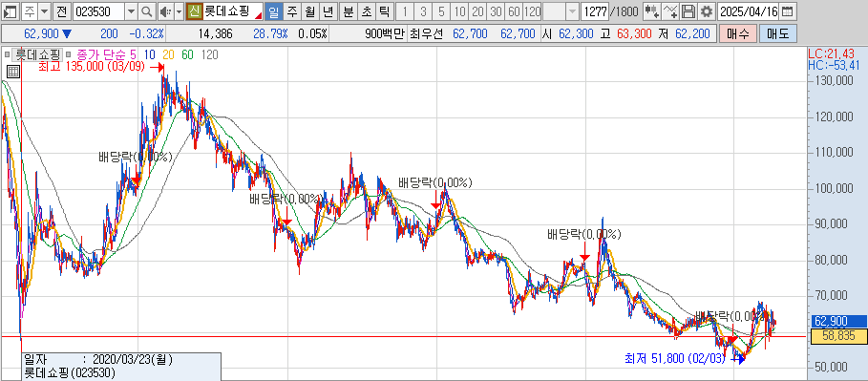Click the add candle indicator icon

(x=651, y=11)
